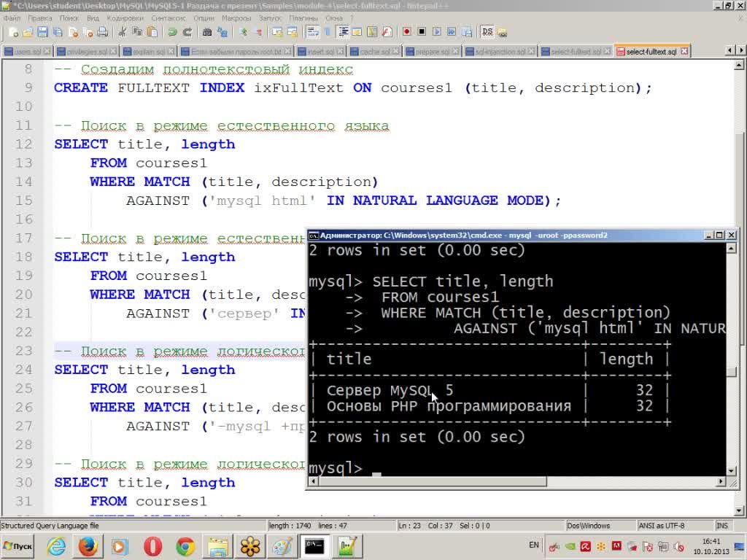Click the cmd window scrollbar down arrow
The width and height of the screenshot is (747, 560).
pyautogui.click(x=731, y=471)
